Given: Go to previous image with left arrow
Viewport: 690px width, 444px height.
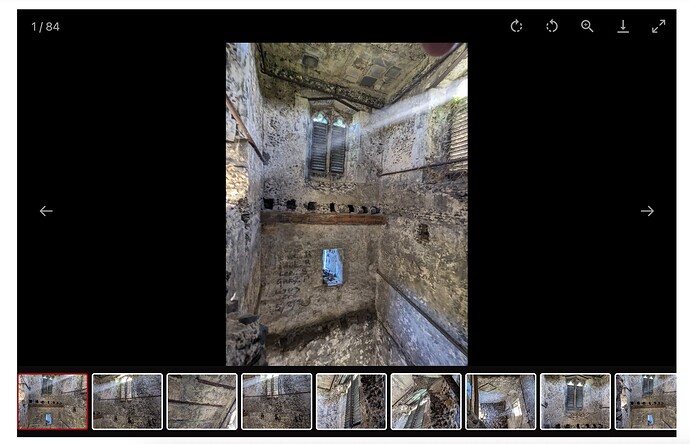Looking at the screenshot, I should [46, 211].
